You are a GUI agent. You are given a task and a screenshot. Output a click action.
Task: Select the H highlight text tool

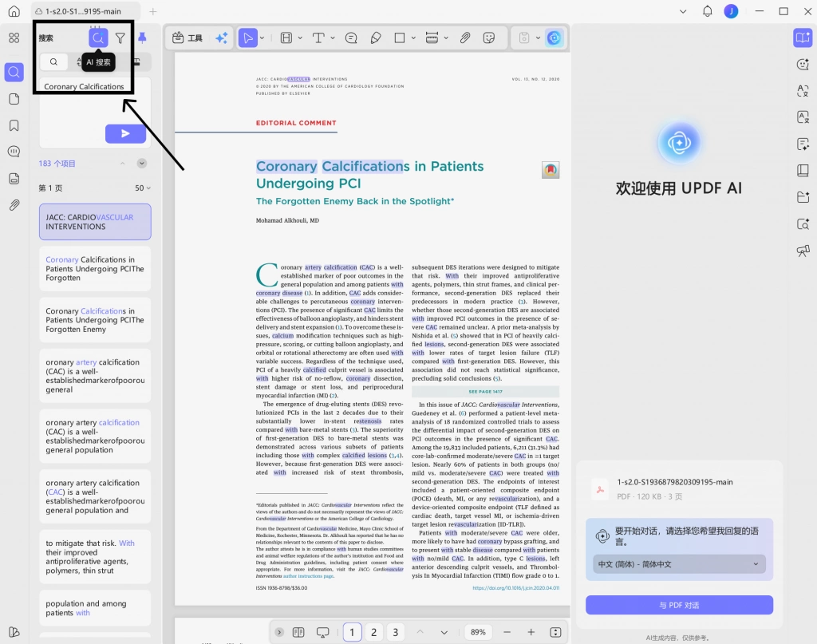[x=286, y=38]
